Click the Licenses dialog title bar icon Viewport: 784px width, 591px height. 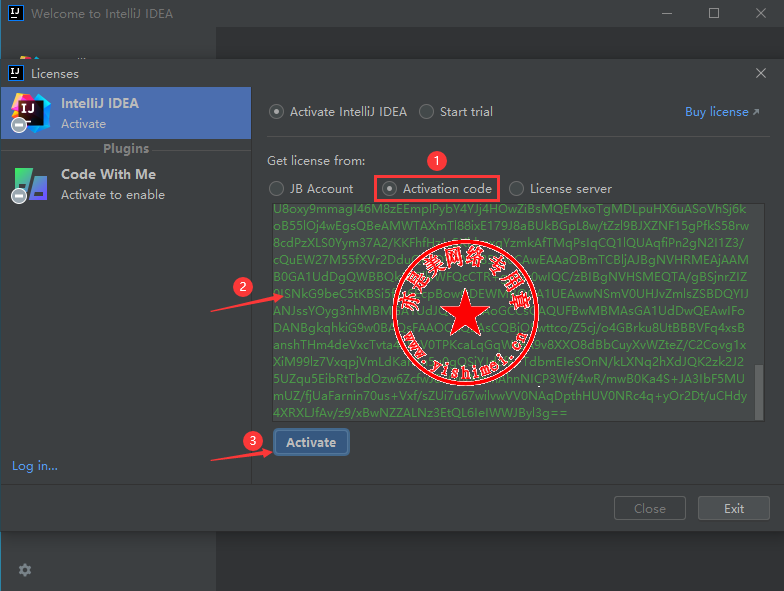coord(16,73)
